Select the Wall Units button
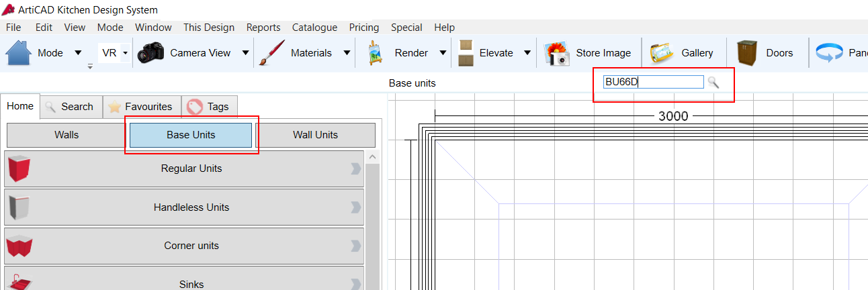Screen dimensions: 868x290 click(315, 135)
